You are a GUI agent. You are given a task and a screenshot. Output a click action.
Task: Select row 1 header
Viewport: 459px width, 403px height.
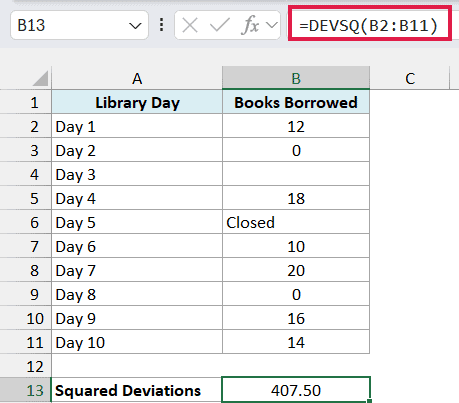click(26, 102)
